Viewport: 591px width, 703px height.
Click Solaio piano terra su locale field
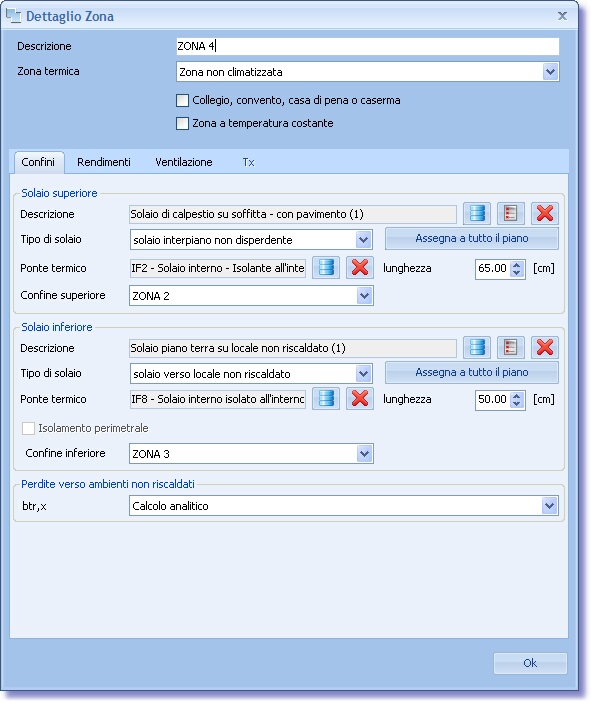pyautogui.click(x=293, y=348)
